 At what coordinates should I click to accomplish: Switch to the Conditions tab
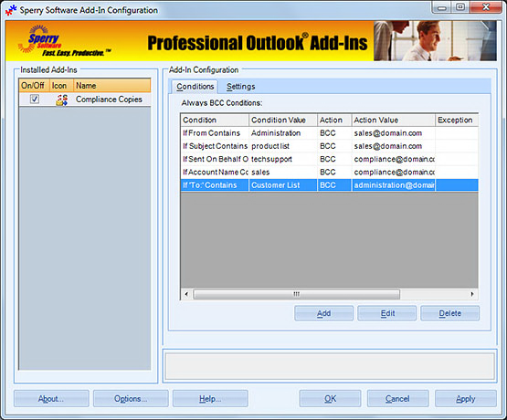pos(195,87)
